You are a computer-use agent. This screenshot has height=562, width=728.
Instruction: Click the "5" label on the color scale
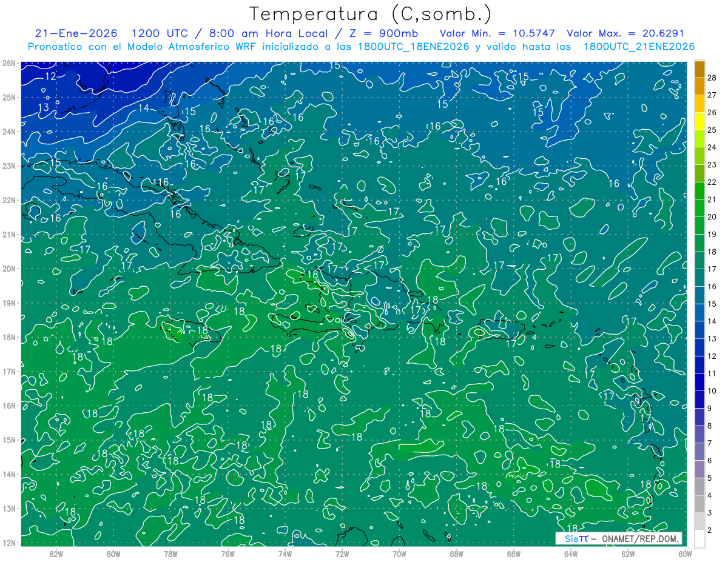(x=710, y=478)
